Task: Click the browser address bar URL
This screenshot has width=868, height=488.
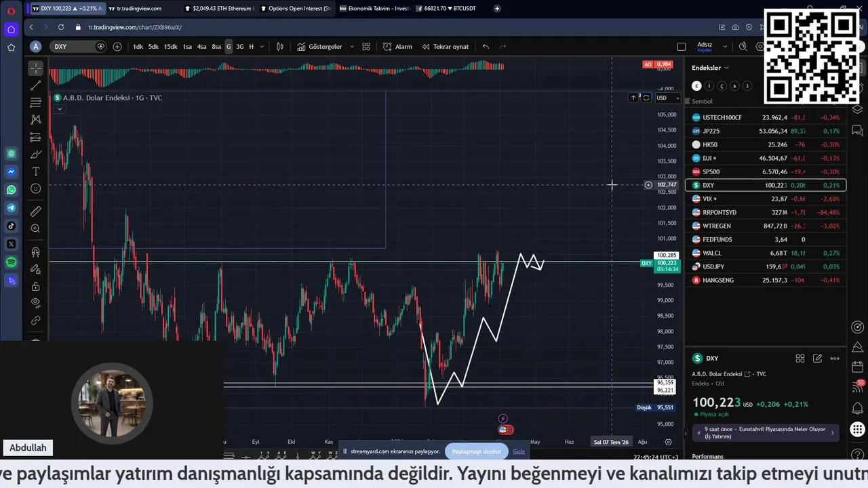Action: [x=135, y=27]
